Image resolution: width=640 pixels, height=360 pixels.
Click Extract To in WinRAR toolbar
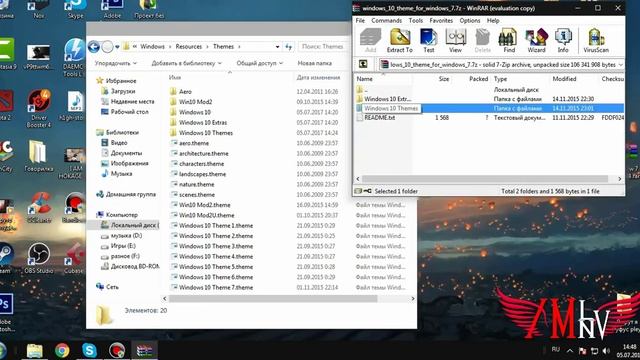coord(400,41)
